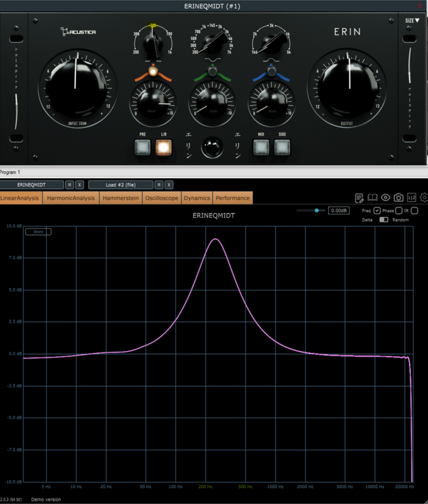The height and width of the screenshot is (504, 428).
Task: Click the OUTPUT knob
Action: [347, 88]
